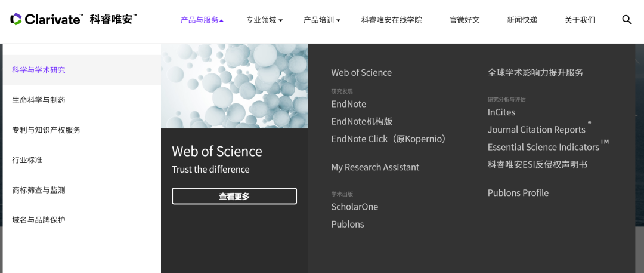
Task: Click the bubbles thumbnail image
Action: tap(234, 86)
